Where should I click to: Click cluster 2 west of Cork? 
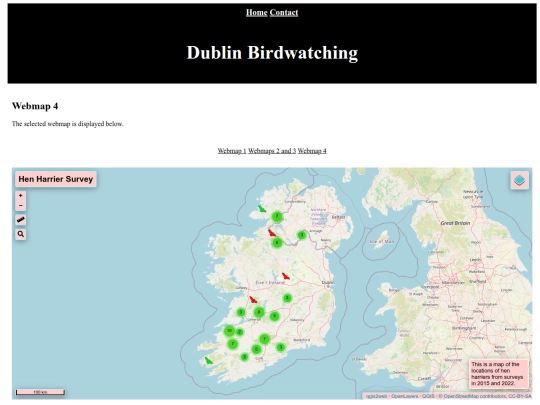[x=244, y=357]
